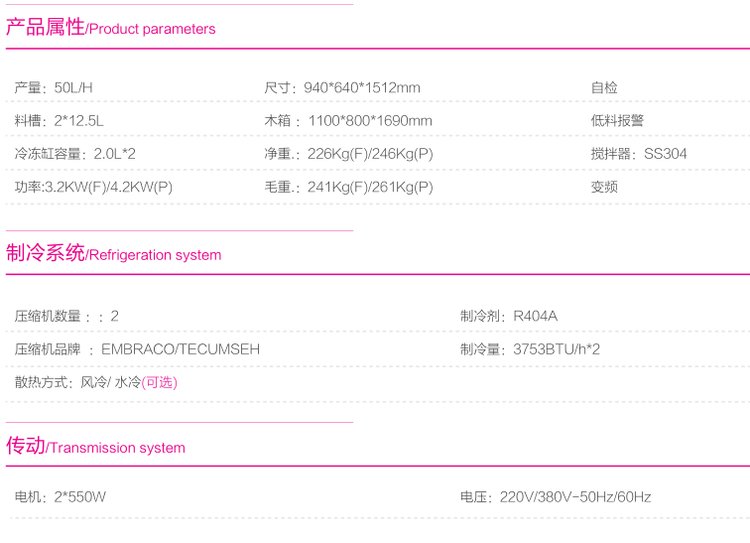Image resolution: width=750 pixels, height=543 pixels.
Task: Select the 低料报警 feature label
Action: tap(617, 121)
